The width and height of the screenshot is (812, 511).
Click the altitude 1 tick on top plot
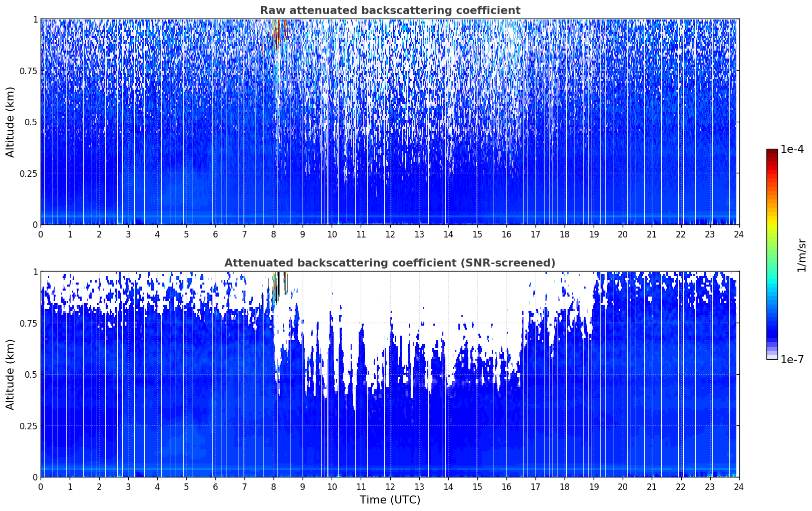35,19
